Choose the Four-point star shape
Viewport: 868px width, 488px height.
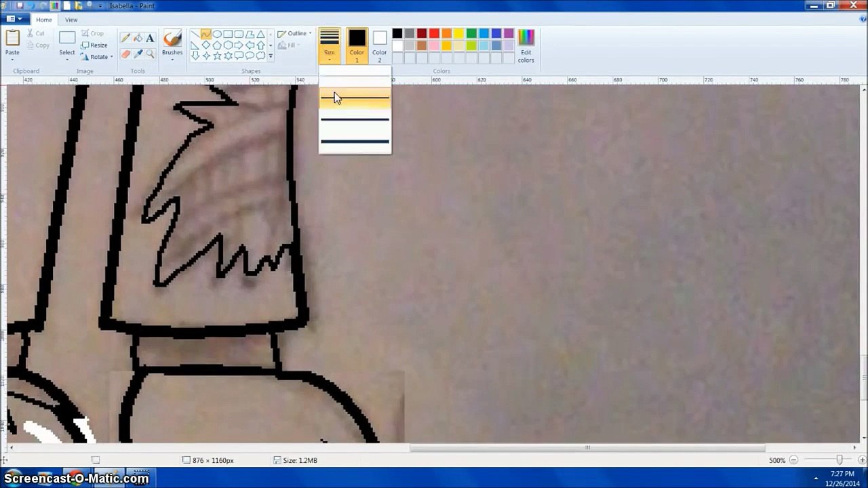206,56
